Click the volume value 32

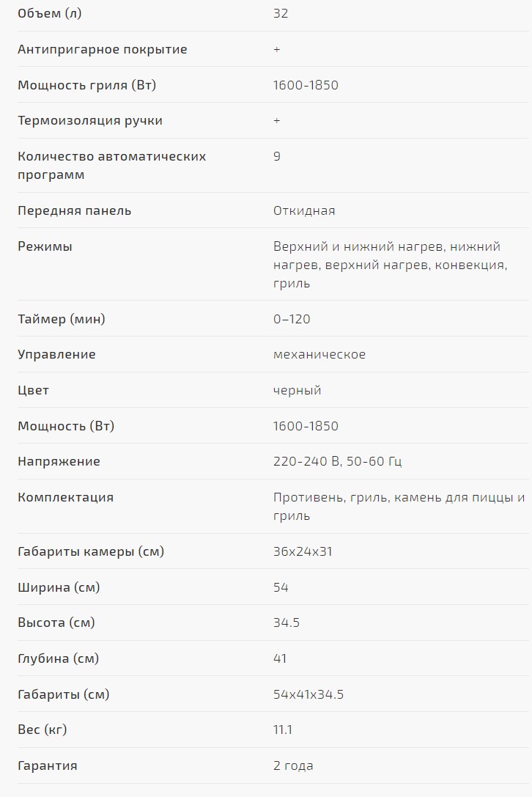click(281, 14)
